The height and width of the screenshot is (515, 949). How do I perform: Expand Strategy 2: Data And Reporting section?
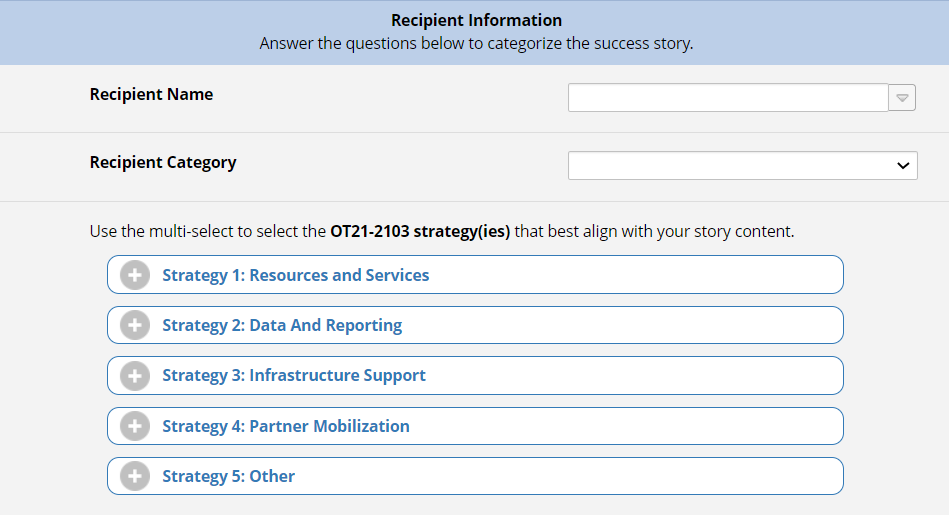(282, 325)
